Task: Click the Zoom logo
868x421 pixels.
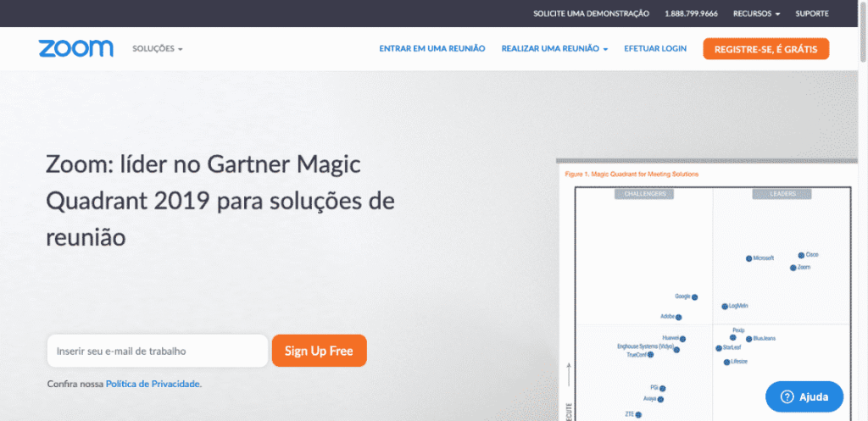Action: tap(75, 48)
